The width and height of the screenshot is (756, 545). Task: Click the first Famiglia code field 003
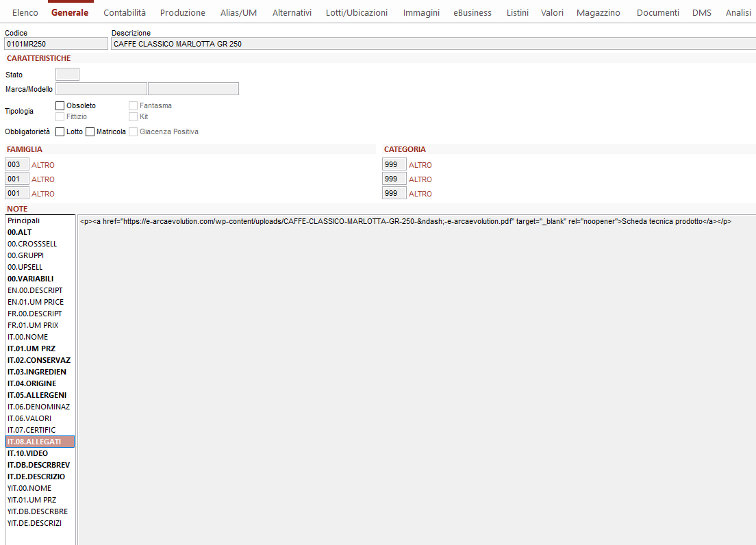[x=16, y=164]
